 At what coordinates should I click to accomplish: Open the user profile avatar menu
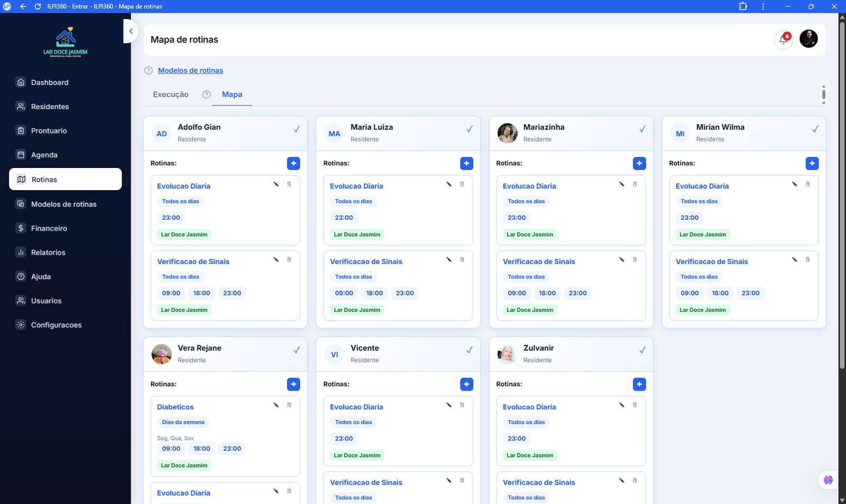point(808,39)
